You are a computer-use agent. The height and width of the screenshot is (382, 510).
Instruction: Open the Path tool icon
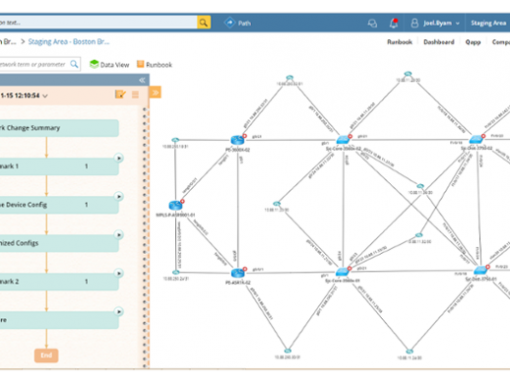pyautogui.click(x=230, y=23)
